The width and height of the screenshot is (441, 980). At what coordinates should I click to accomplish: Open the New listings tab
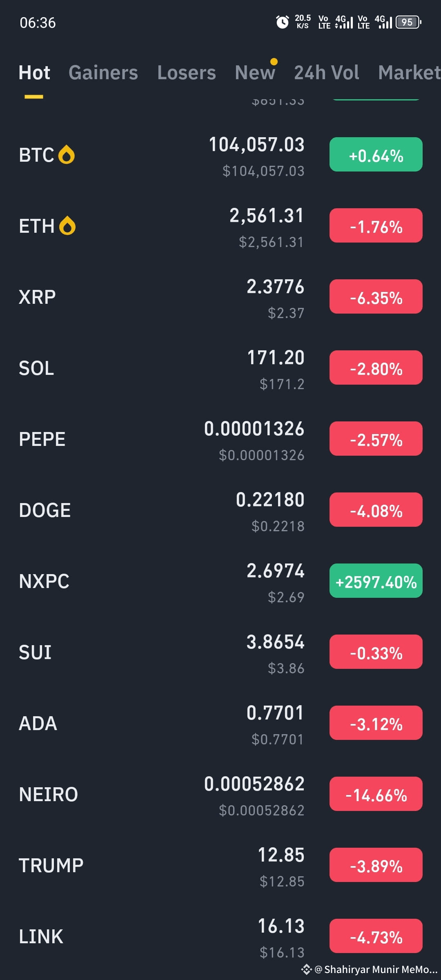point(255,73)
